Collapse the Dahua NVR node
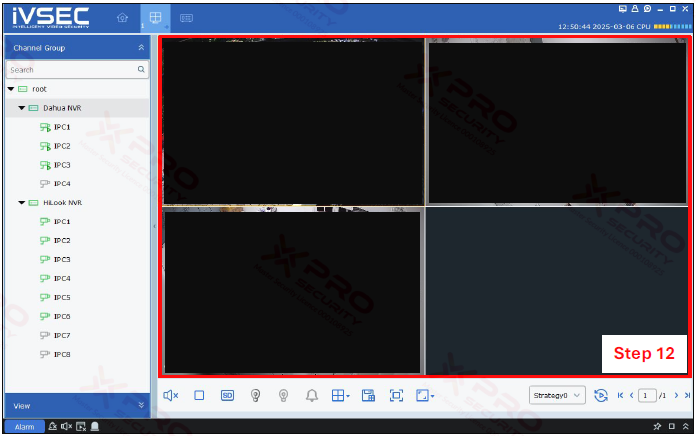The height and width of the screenshot is (436, 696). (21, 108)
